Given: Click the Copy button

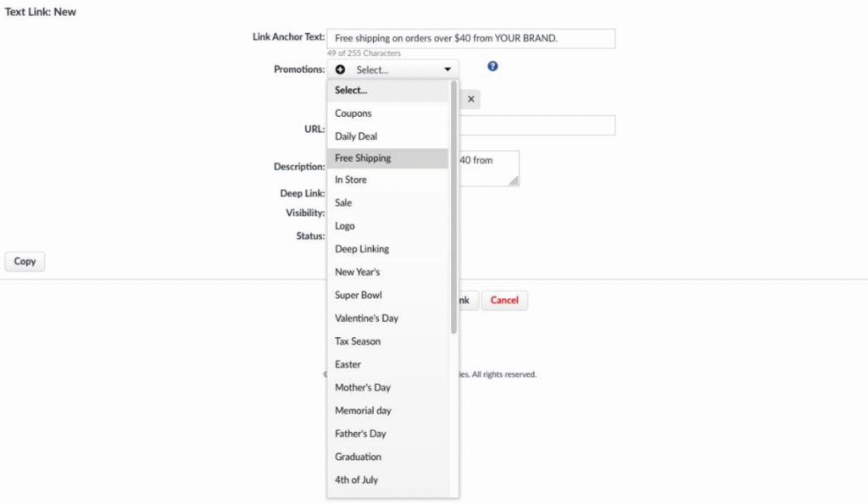Looking at the screenshot, I should coord(25,261).
